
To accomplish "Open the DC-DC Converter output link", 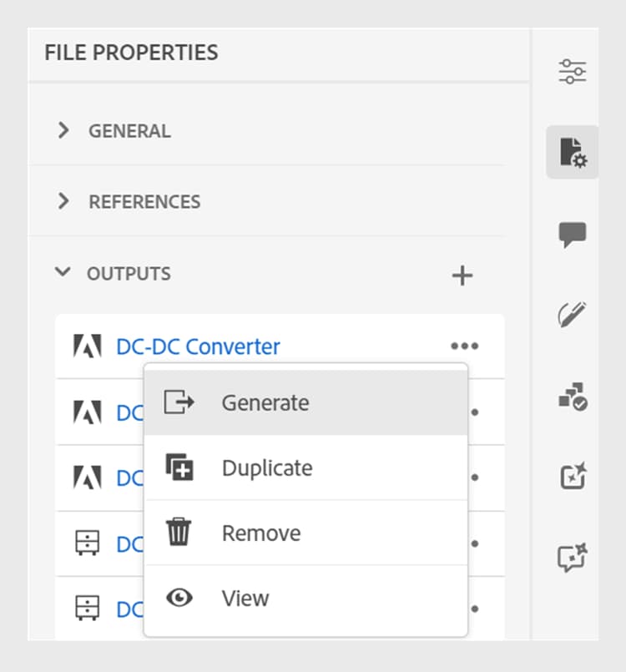I will click(x=198, y=346).
